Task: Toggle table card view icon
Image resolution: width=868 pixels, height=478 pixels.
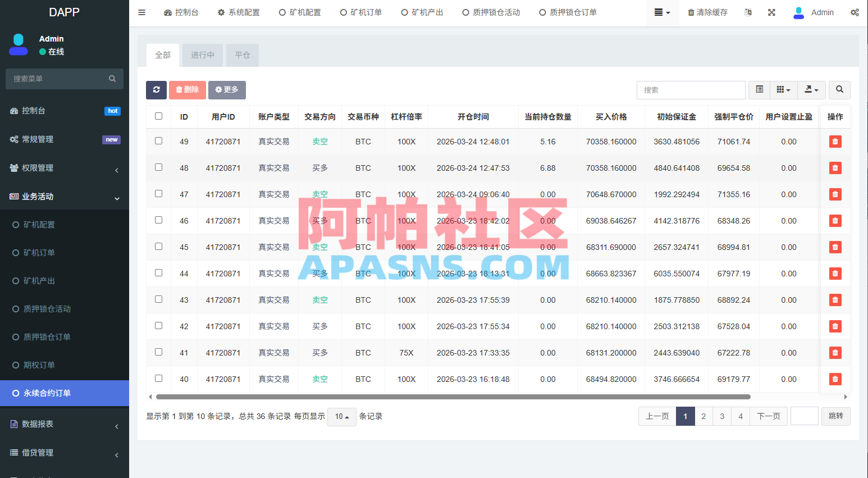Action: coord(759,90)
